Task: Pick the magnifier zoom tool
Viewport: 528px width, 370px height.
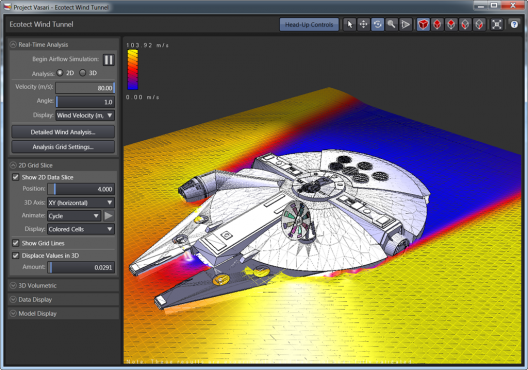Action: tap(391, 24)
